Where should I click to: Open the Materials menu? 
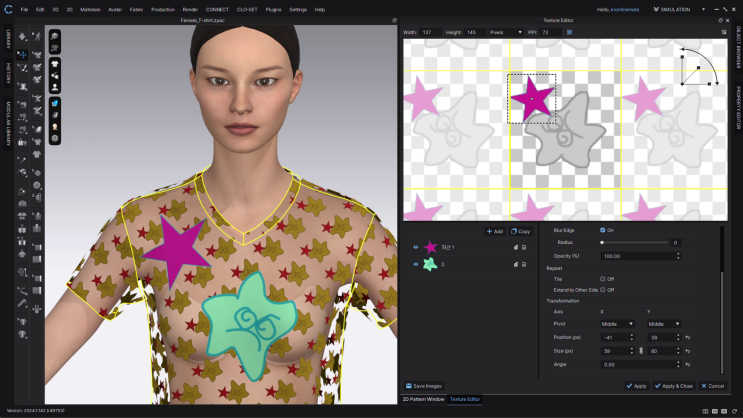click(90, 9)
